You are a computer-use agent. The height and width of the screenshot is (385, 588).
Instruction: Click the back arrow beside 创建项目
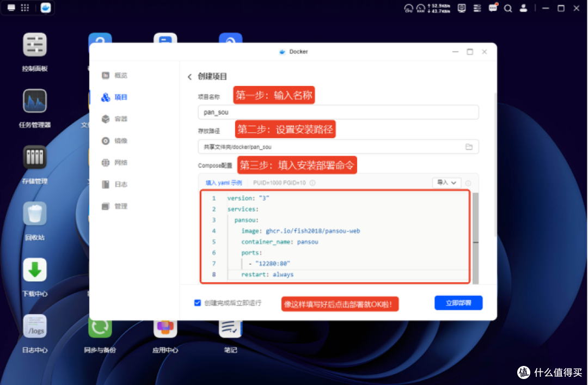(x=190, y=77)
